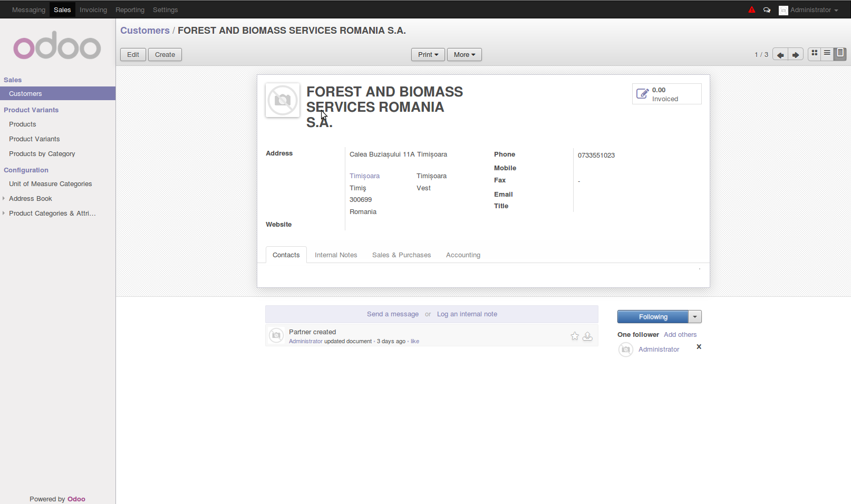
Task: Toggle the Following button
Action: [x=653, y=317]
